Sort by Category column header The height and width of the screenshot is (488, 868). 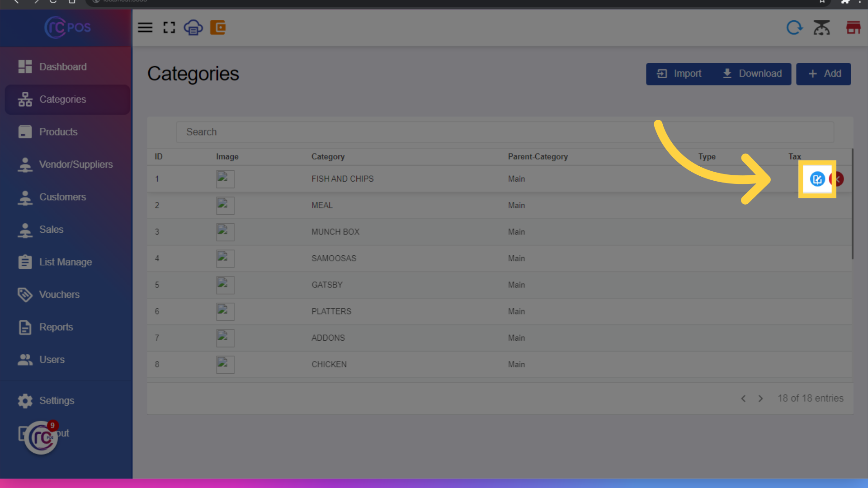click(328, 157)
